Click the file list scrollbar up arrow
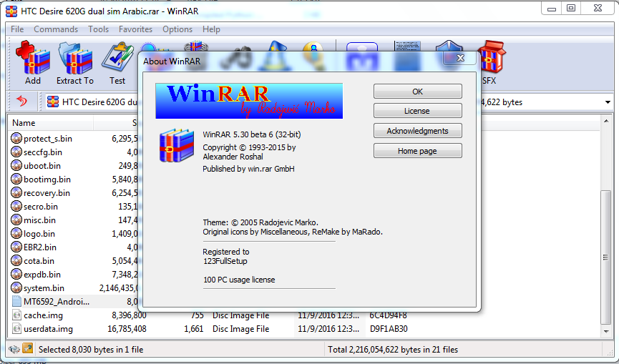 click(x=606, y=121)
